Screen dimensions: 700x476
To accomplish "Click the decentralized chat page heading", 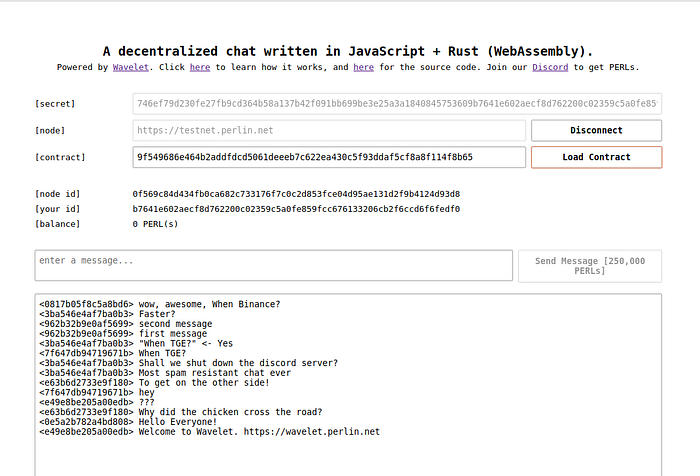I will pos(349,51).
